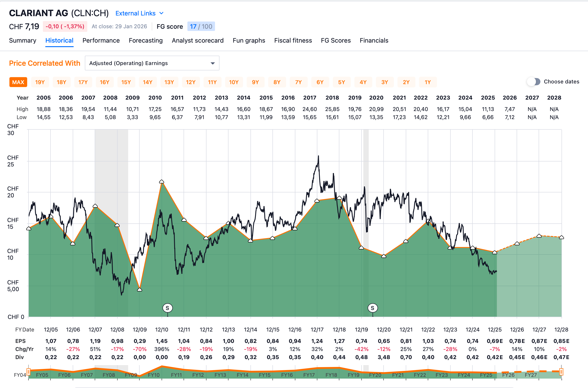Click the stock split marker near 12/10

tap(167, 308)
